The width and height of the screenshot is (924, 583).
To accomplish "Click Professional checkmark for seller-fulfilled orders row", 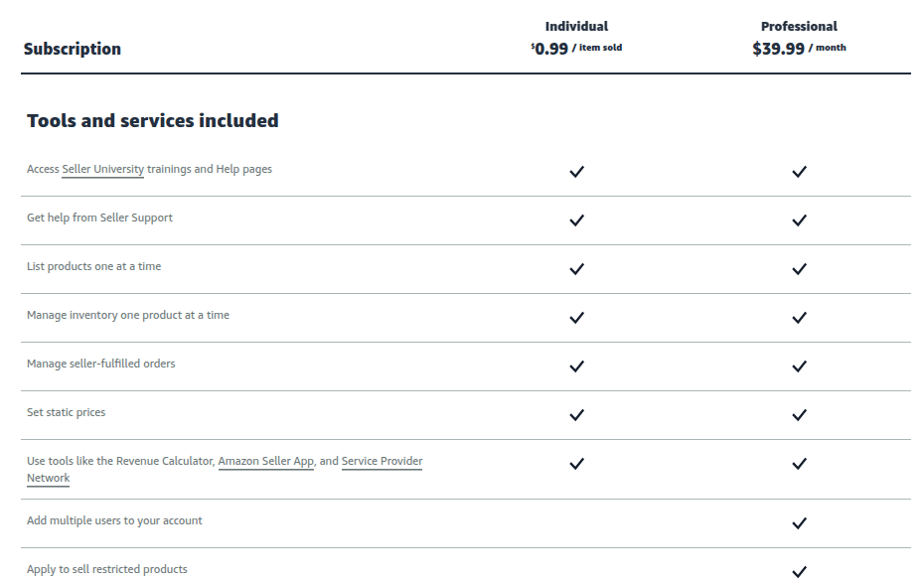I will [799, 366].
